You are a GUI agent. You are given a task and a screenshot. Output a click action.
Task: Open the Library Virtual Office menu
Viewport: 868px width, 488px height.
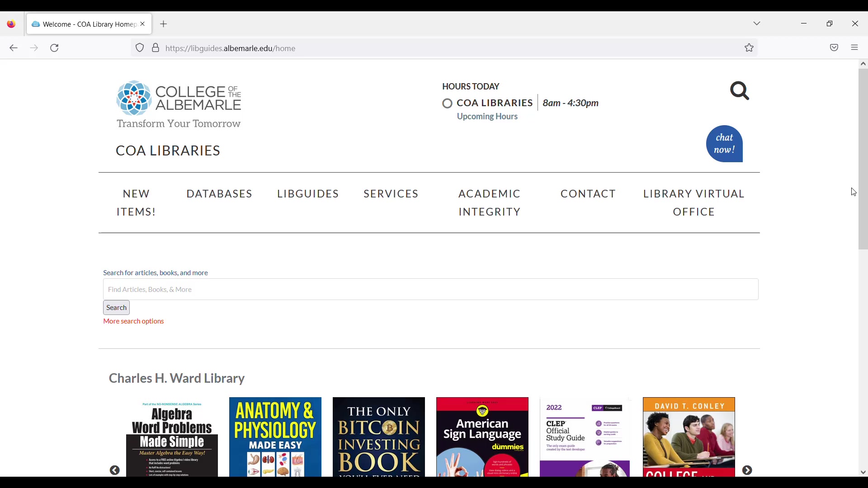coord(694,203)
